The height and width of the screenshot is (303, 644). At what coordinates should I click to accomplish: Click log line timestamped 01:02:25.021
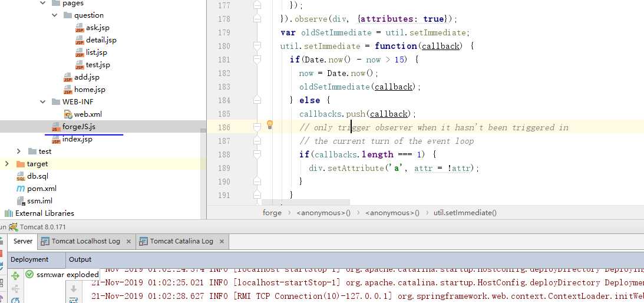[x=368, y=282]
